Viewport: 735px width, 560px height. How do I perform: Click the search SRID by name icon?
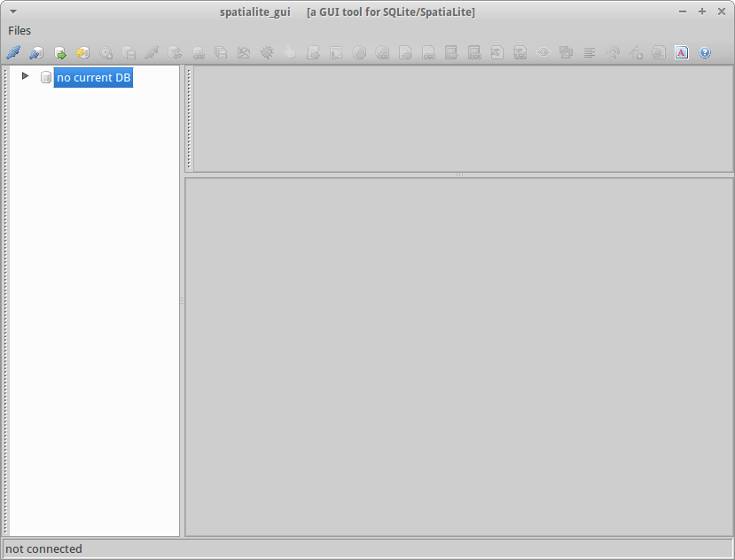tap(659, 52)
